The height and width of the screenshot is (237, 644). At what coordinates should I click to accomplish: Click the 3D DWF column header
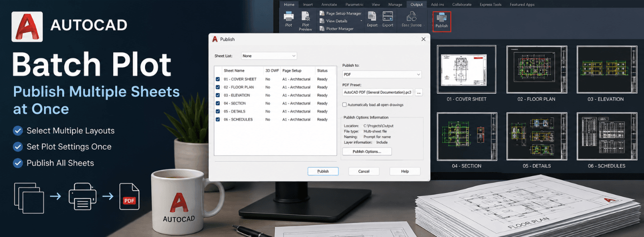[272, 70]
